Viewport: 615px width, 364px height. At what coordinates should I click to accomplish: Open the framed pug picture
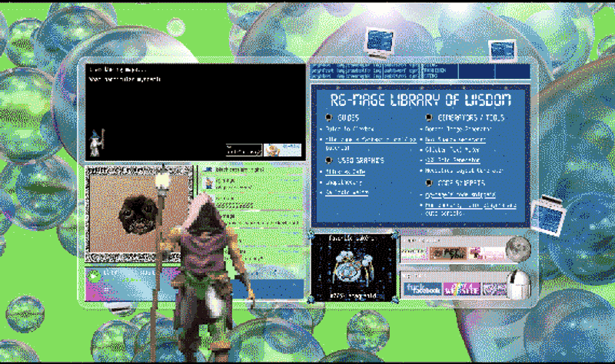(139, 213)
